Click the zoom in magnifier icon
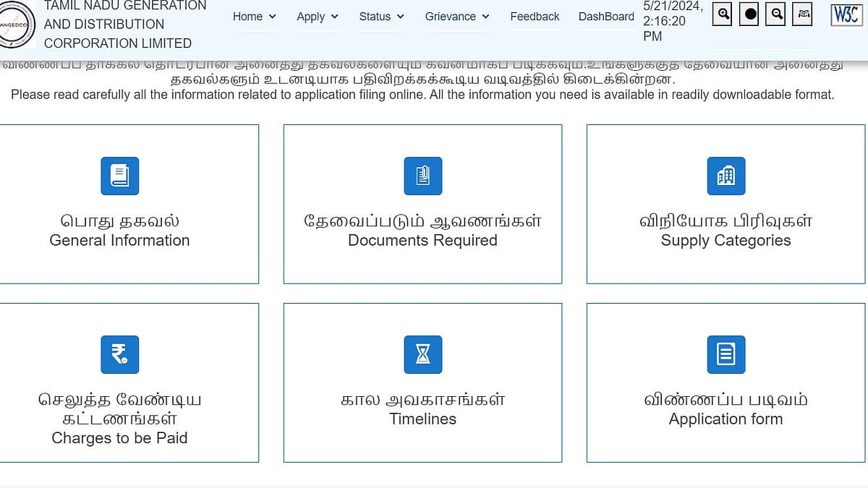This screenshot has width=868, height=488. [x=722, y=14]
